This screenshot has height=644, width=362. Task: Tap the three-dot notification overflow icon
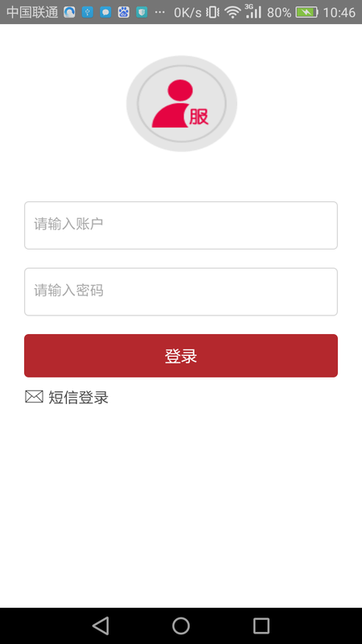pyautogui.click(x=159, y=12)
